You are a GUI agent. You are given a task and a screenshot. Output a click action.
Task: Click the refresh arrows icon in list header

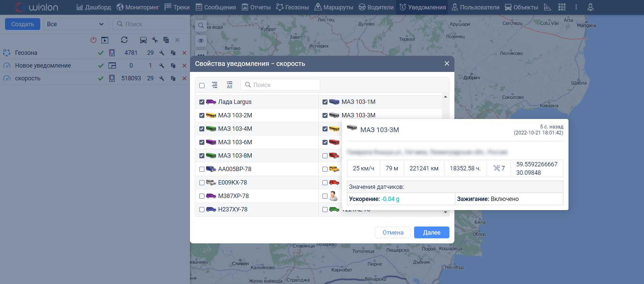tap(124, 40)
